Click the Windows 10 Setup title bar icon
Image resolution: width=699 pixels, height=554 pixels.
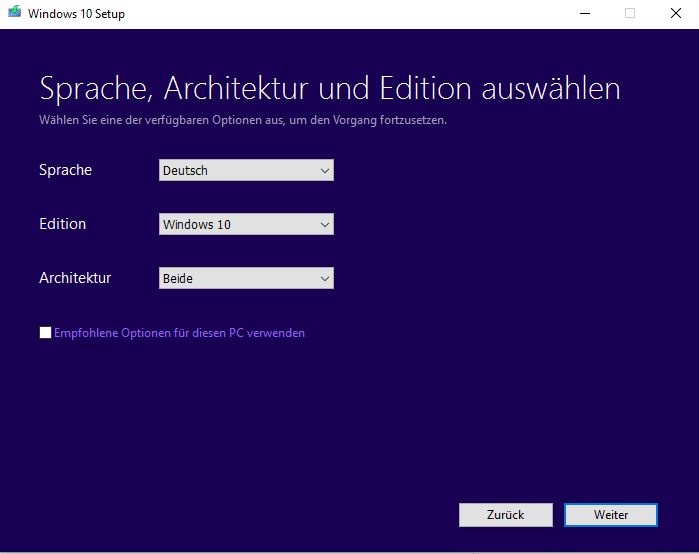(14, 12)
